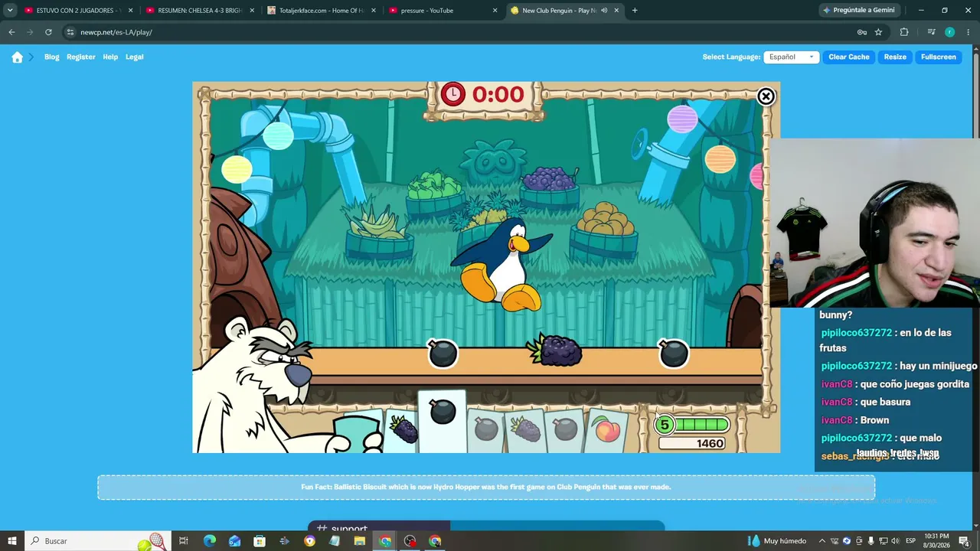980x551 pixels.
Task: Click the ESP language indicator
Action: [911, 541]
